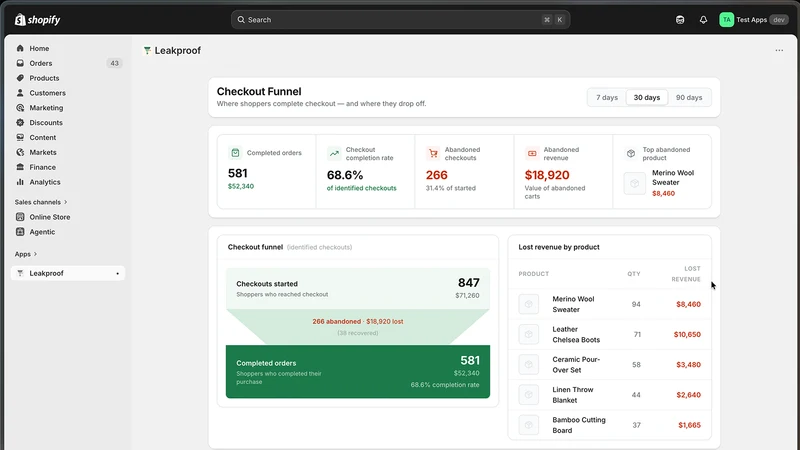800x450 pixels.
Task: Open the Agentic sales channel
Action: [x=68, y=232]
